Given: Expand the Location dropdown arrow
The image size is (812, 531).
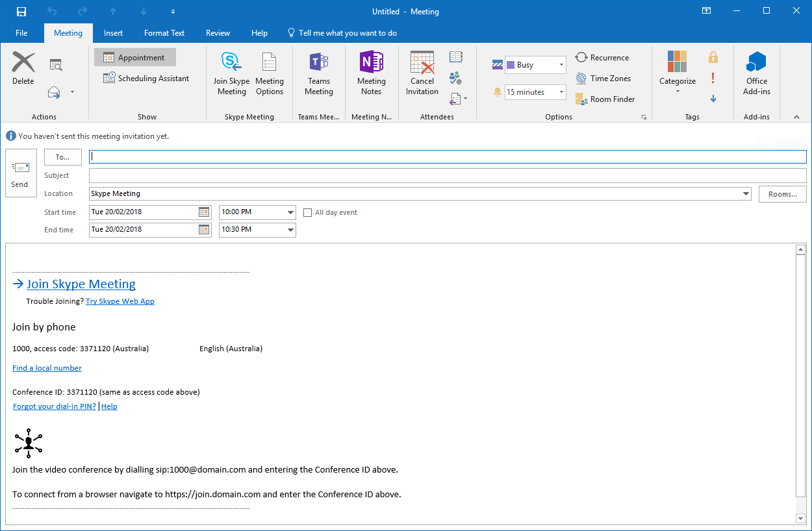Looking at the screenshot, I should (x=747, y=193).
